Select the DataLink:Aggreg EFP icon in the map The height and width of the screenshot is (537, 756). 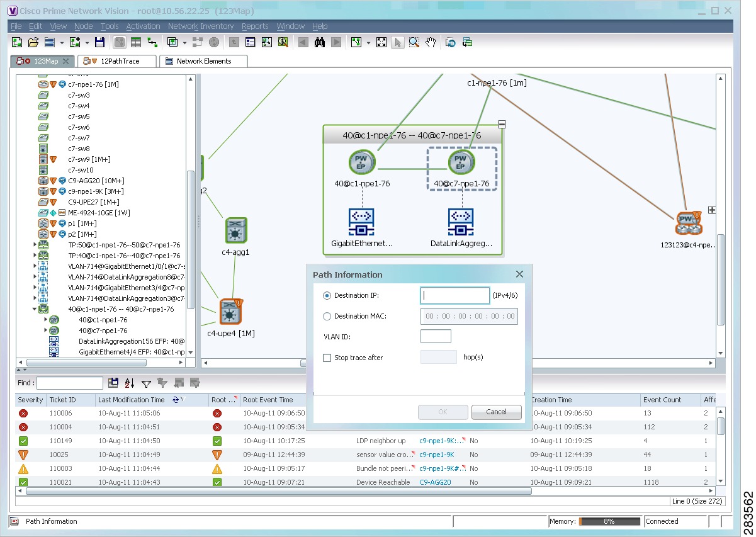coord(461,222)
